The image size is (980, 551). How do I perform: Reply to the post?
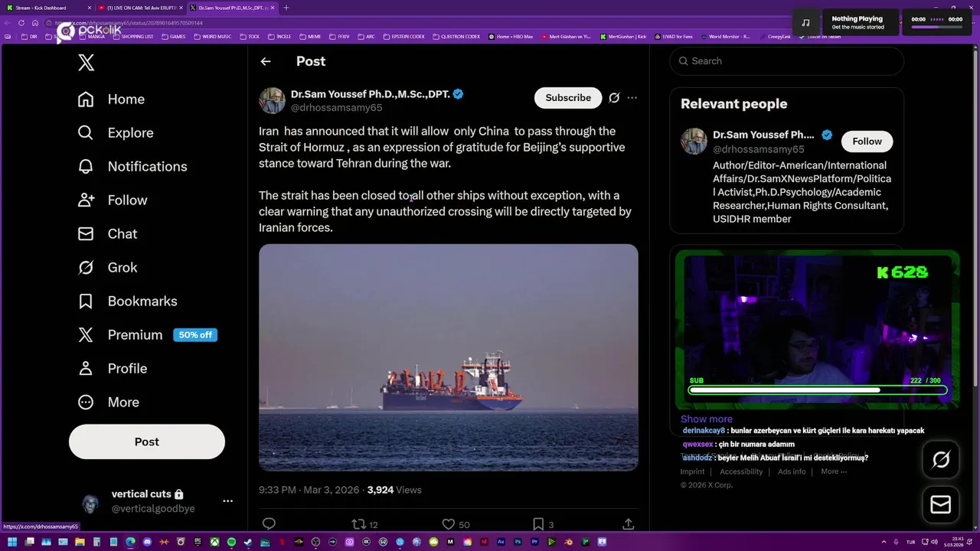[269, 524]
